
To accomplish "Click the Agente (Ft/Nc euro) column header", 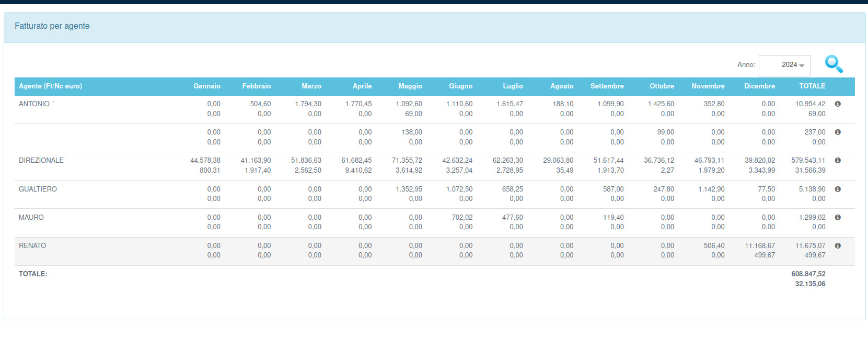I will pos(51,86).
